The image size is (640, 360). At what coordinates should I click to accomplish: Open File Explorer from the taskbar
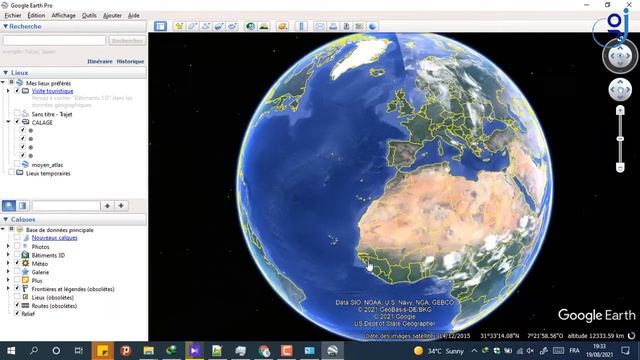click(149, 351)
